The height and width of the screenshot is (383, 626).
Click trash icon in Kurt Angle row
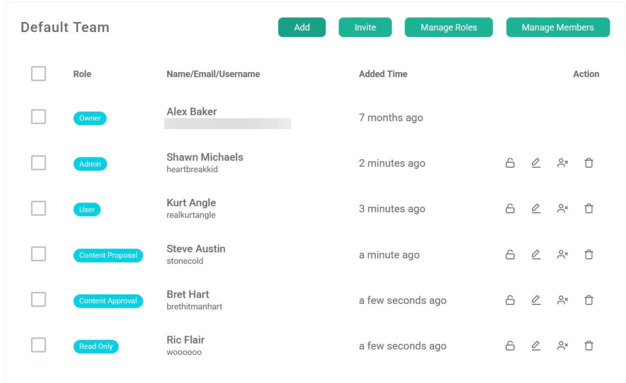(589, 208)
